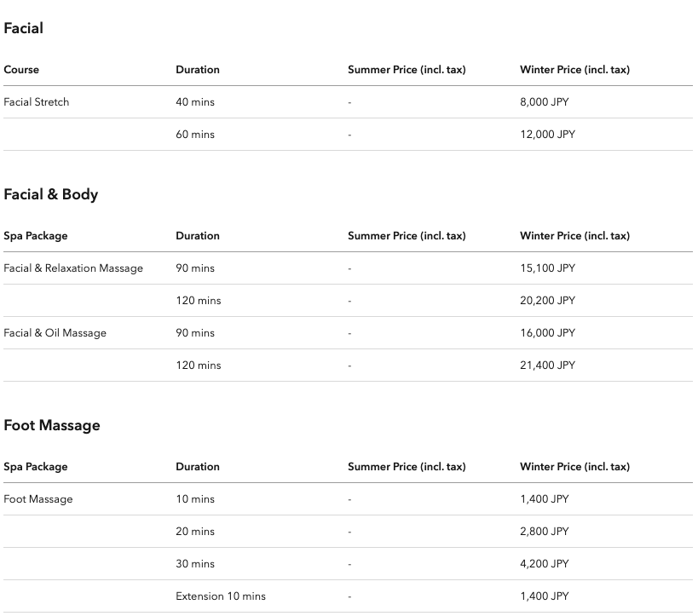698x616 pixels.
Task: Click the Facial section heading
Action: tap(24, 28)
